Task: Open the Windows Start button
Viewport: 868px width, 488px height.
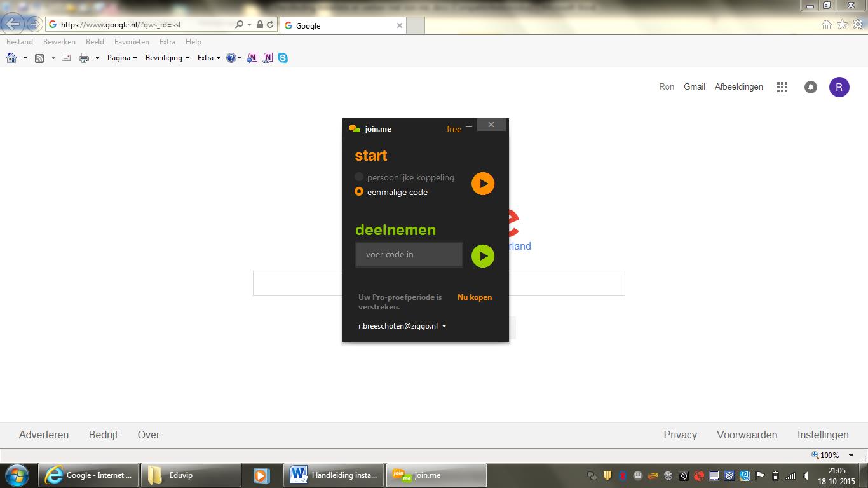Action: coord(16,475)
